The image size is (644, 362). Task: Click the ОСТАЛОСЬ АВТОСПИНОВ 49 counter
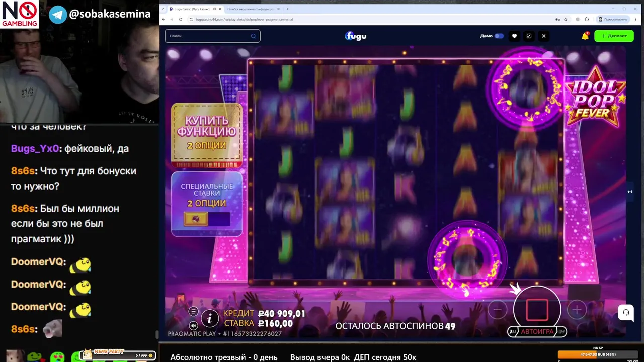click(395, 326)
